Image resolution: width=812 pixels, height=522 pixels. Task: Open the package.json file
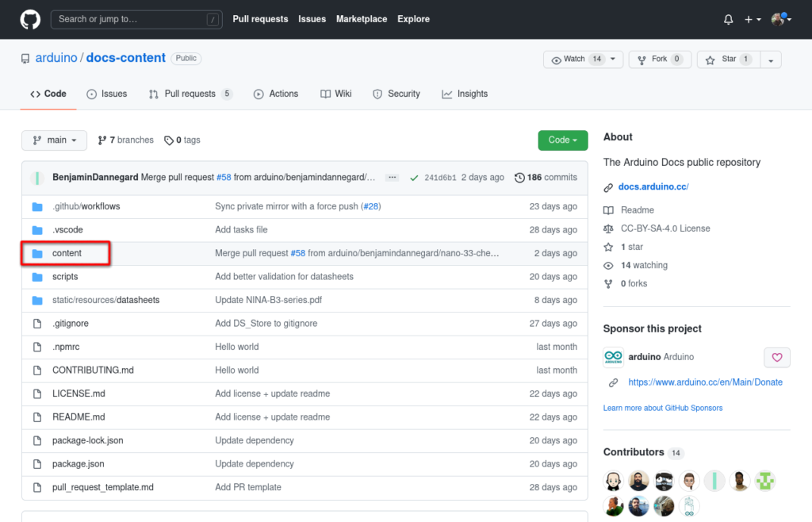(x=79, y=464)
